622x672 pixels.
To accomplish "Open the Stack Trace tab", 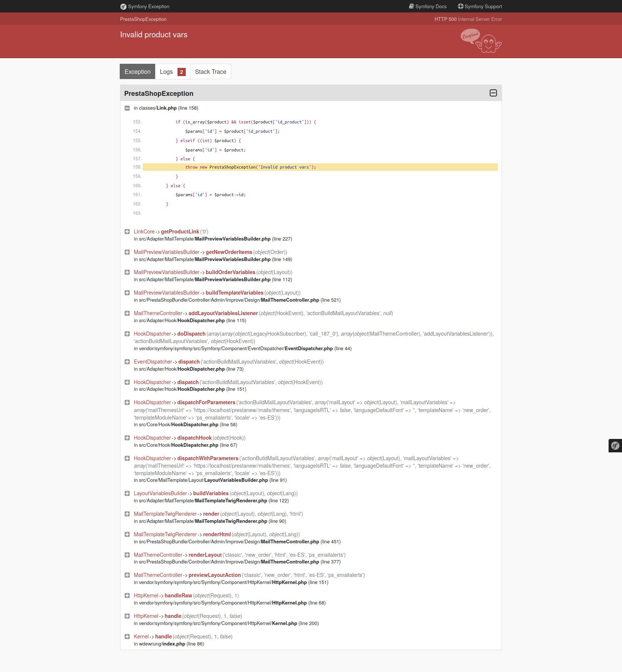I will point(211,72).
